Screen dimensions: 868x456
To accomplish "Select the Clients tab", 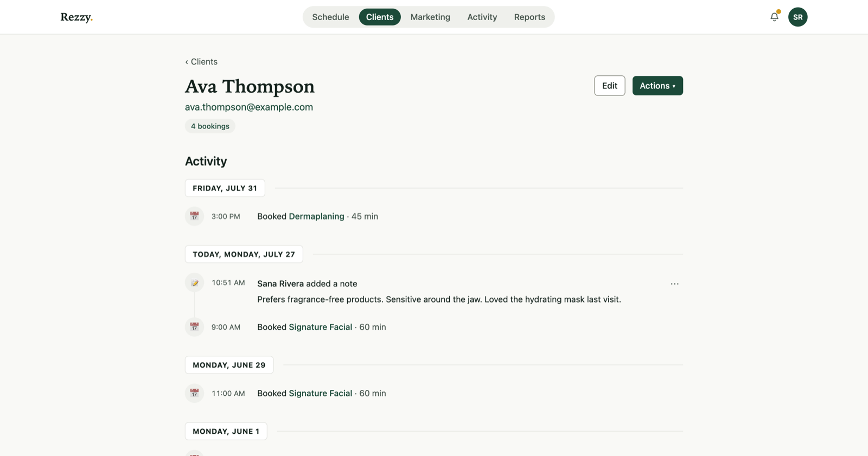I will tap(380, 17).
